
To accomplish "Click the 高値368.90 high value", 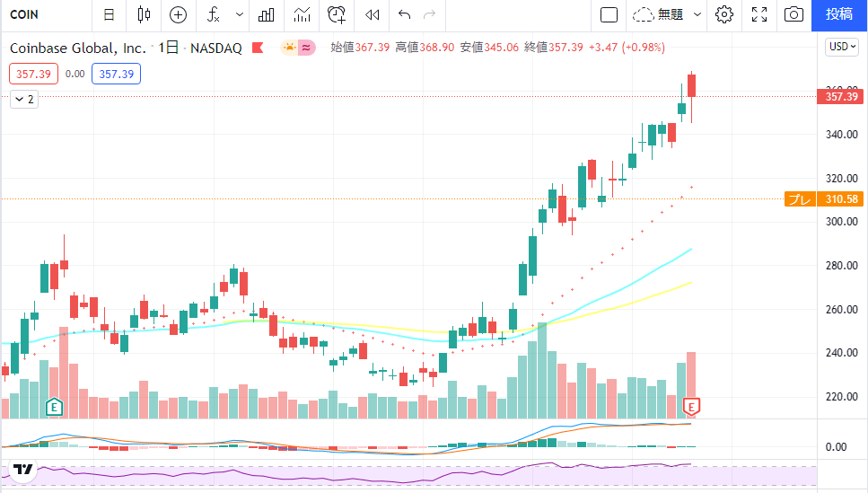I will [425, 48].
